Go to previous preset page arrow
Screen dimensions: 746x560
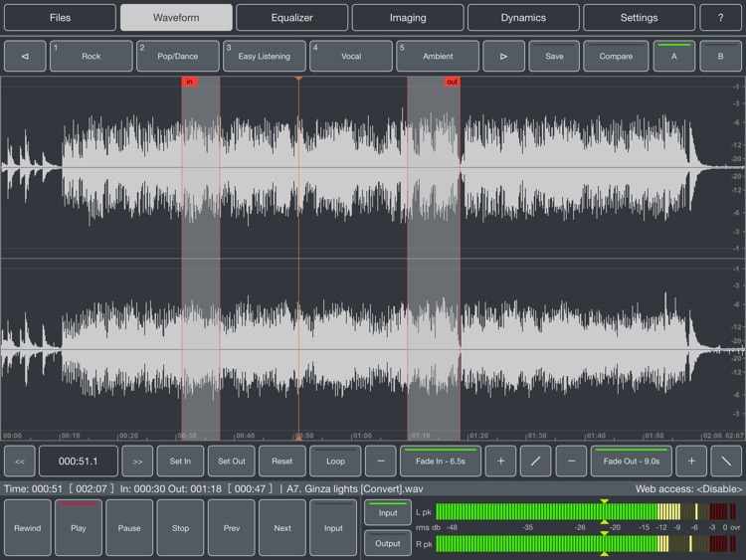click(x=25, y=57)
